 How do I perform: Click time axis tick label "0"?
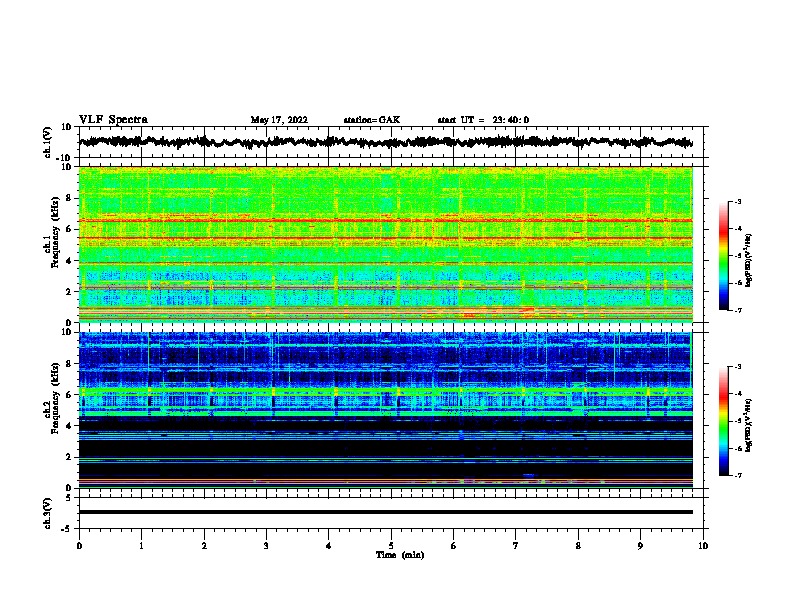tap(79, 546)
